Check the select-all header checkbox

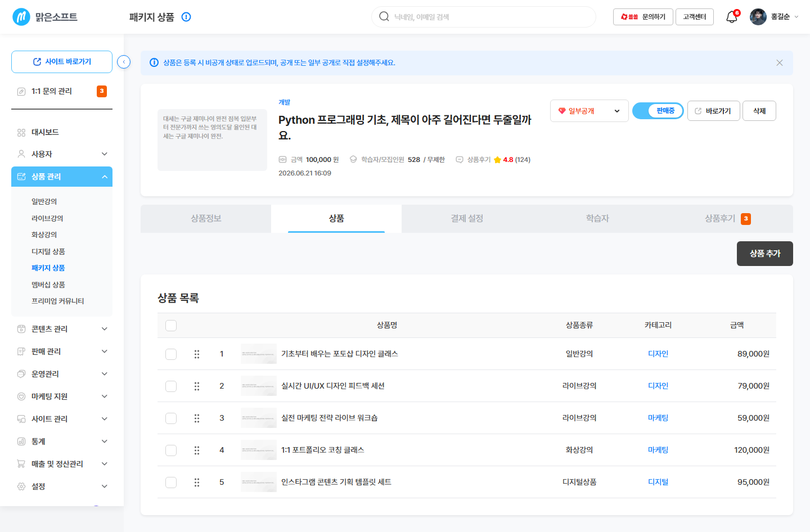171,326
